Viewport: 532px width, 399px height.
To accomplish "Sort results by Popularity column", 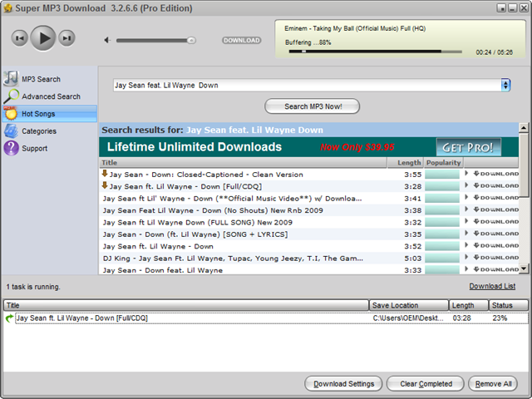I will click(x=443, y=163).
